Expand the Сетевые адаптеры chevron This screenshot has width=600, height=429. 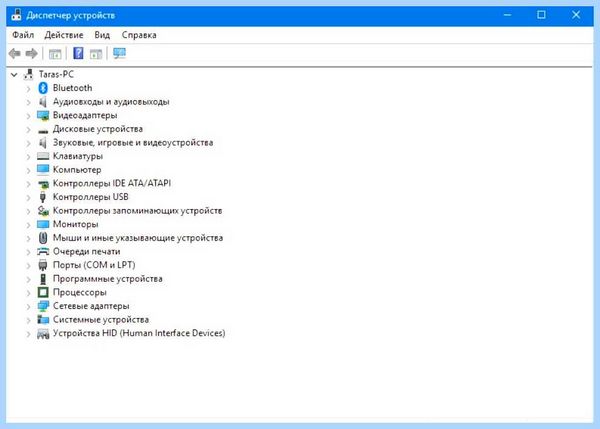[29, 306]
